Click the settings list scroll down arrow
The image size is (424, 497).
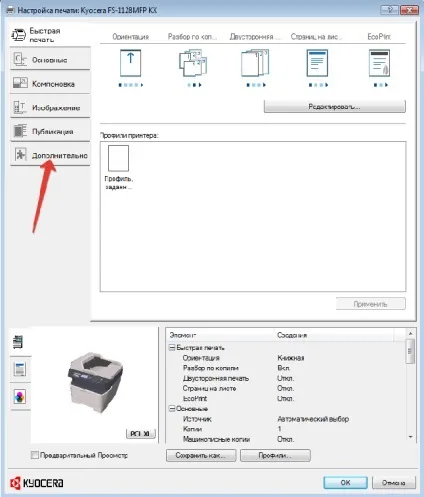click(x=410, y=437)
